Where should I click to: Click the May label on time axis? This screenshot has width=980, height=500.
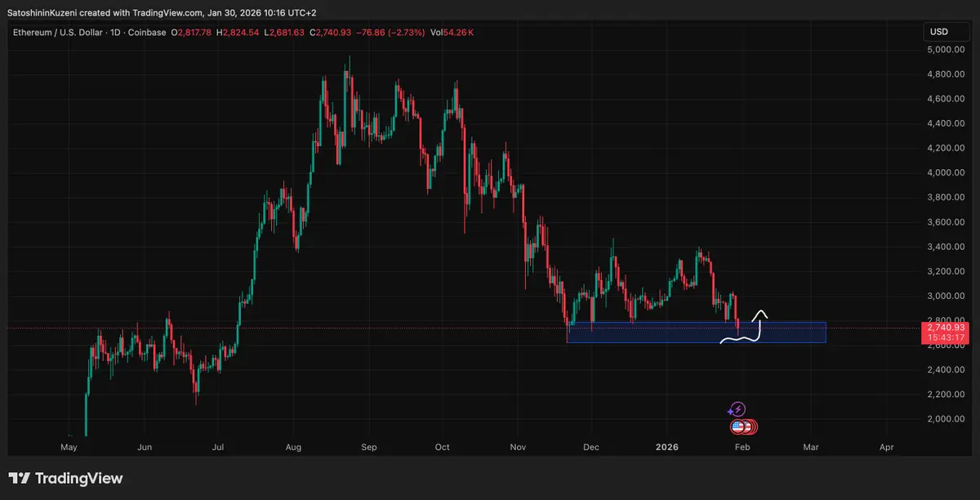(x=69, y=448)
